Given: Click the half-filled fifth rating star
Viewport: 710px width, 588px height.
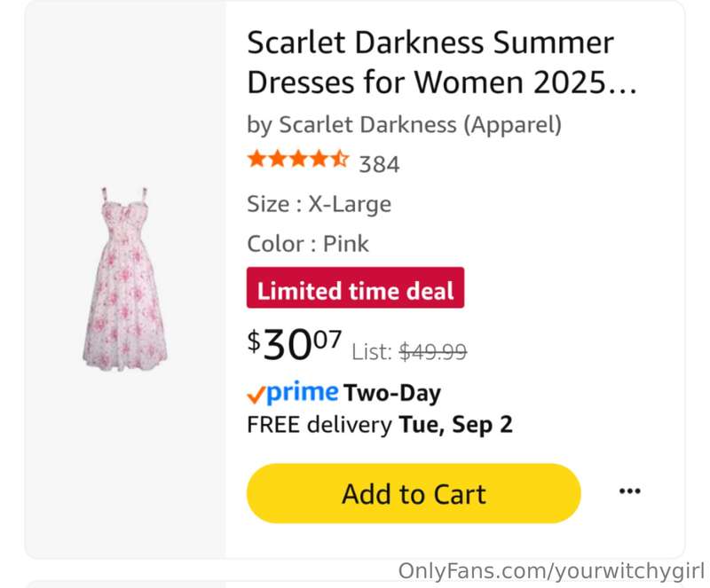Looking at the screenshot, I should [x=339, y=160].
